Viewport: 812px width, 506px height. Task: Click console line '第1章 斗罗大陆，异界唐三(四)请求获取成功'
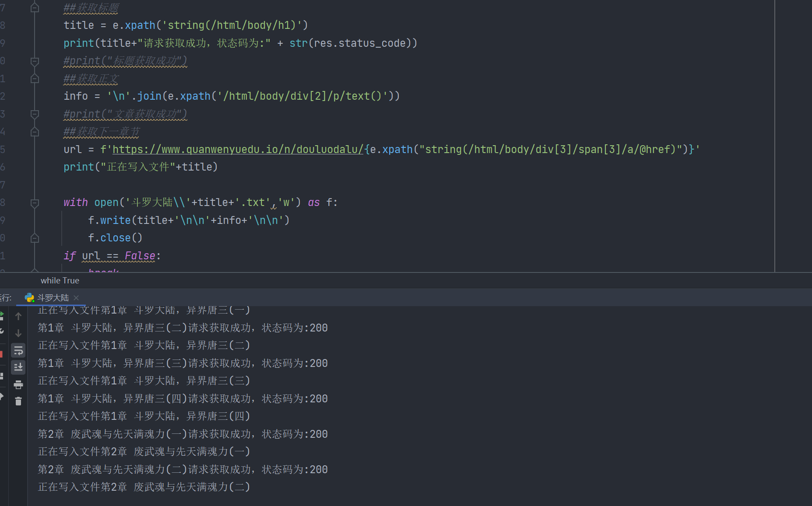pyautogui.click(x=183, y=399)
